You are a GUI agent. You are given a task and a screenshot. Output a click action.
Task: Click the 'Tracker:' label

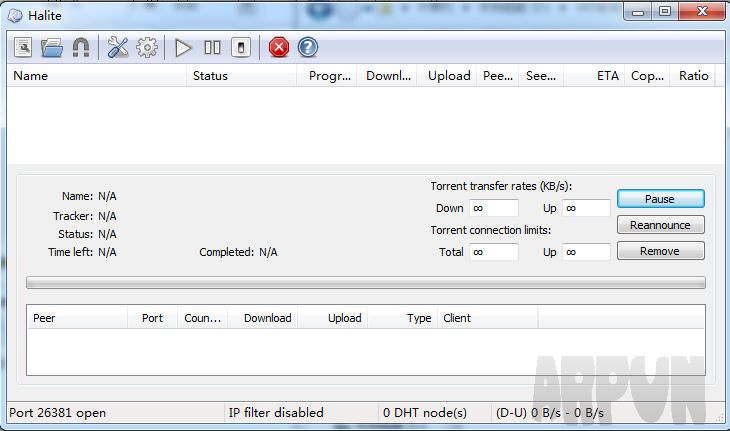(x=73, y=216)
